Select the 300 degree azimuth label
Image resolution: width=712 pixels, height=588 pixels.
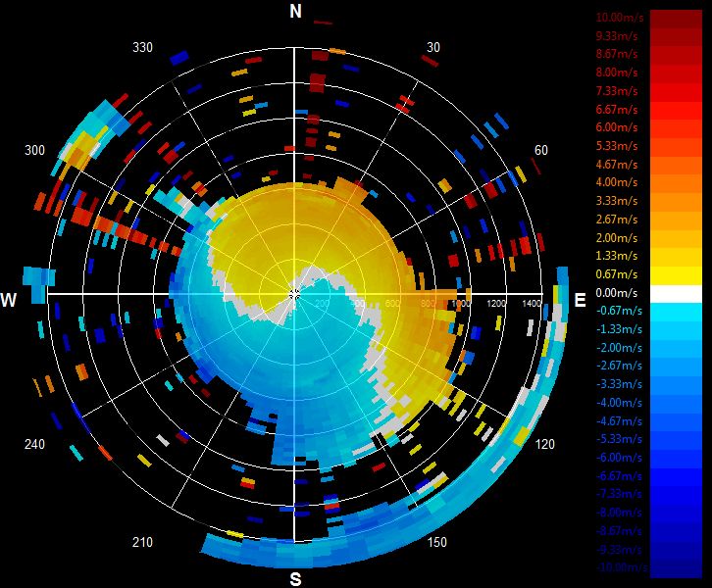pos(34,150)
